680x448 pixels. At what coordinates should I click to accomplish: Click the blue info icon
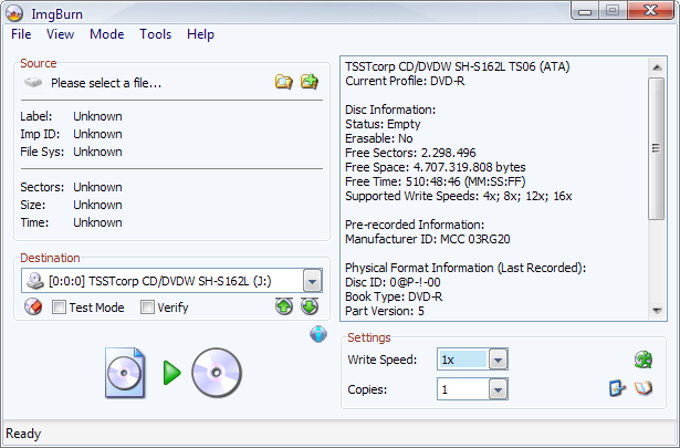pyautogui.click(x=318, y=334)
